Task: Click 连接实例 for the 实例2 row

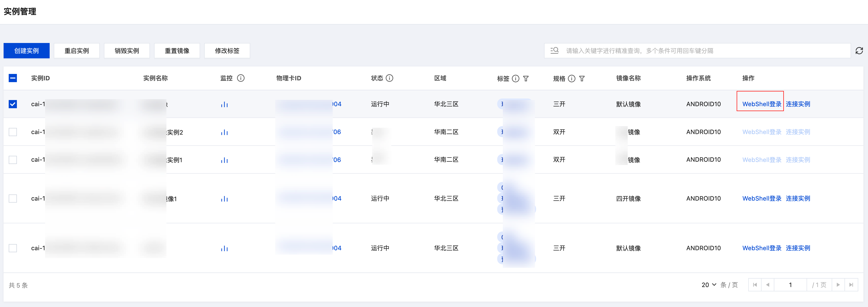Action: pos(798,132)
